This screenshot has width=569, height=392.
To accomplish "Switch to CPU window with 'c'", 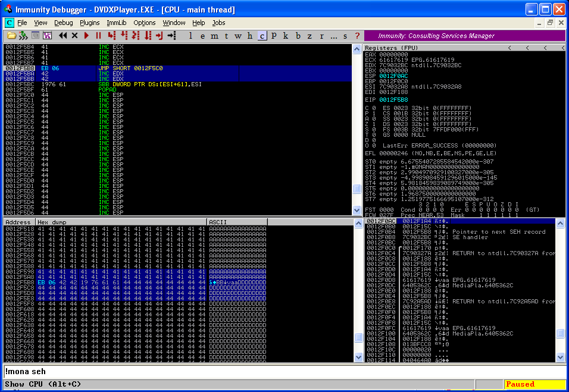I will (x=262, y=36).
